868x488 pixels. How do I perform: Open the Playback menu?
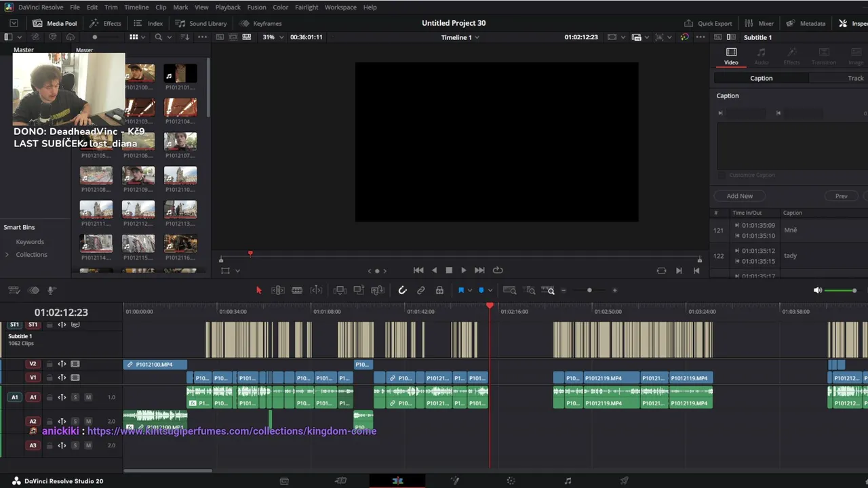[x=228, y=7]
